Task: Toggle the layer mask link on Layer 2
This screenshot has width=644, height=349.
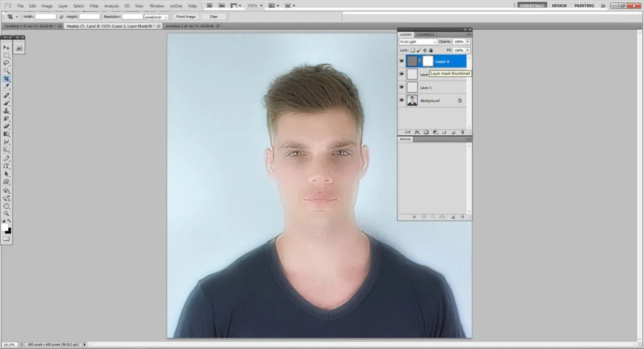Action: tap(419, 61)
